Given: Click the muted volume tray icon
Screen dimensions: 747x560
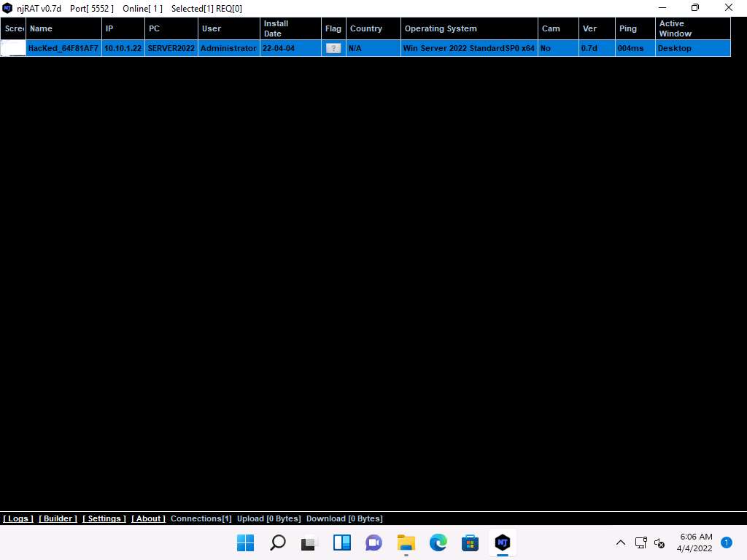Looking at the screenshot, I should point(659,542).
